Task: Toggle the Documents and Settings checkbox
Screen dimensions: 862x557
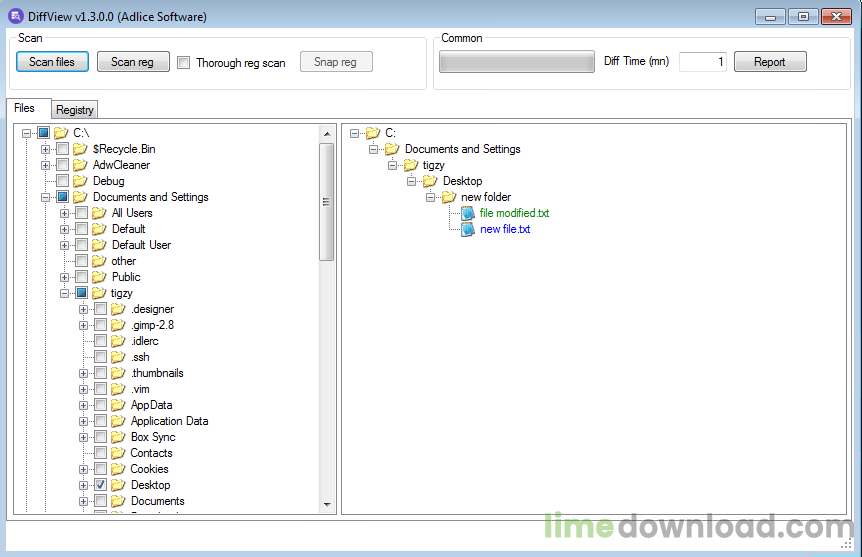Action: tap(63, 197)
